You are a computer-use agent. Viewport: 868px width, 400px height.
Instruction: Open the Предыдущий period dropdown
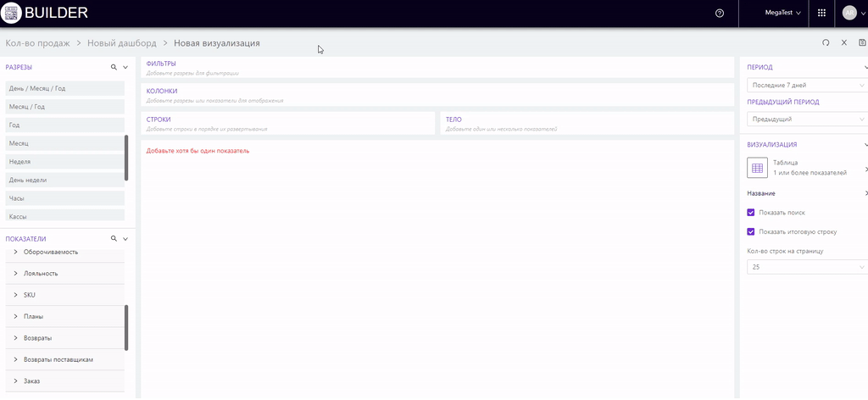pos(805,119)
